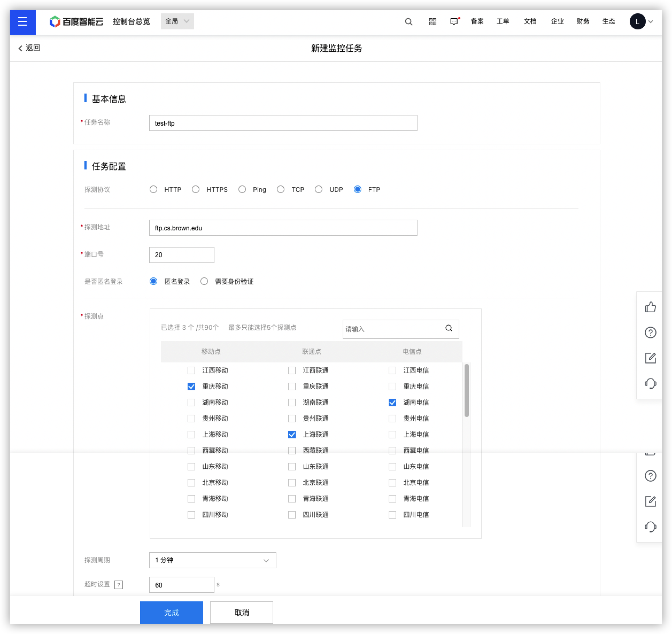
Task: Check the 山东移动 checkbox
Action: (191, 466)
